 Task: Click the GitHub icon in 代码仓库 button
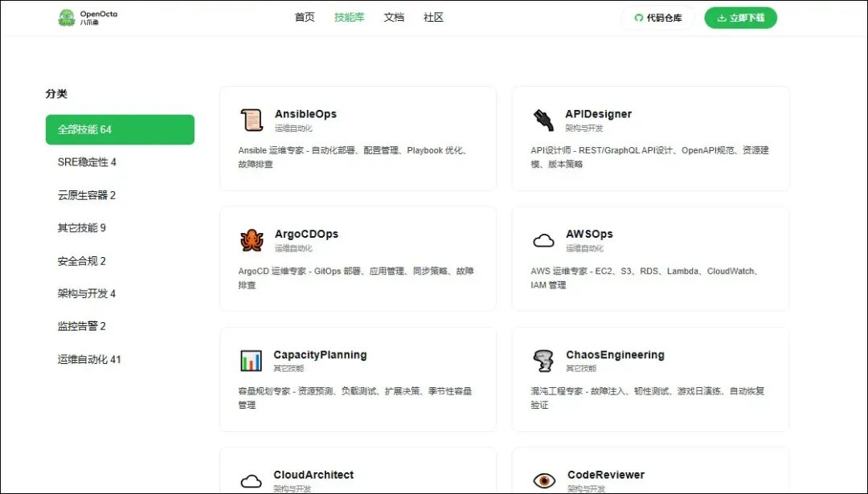[639, 18]
